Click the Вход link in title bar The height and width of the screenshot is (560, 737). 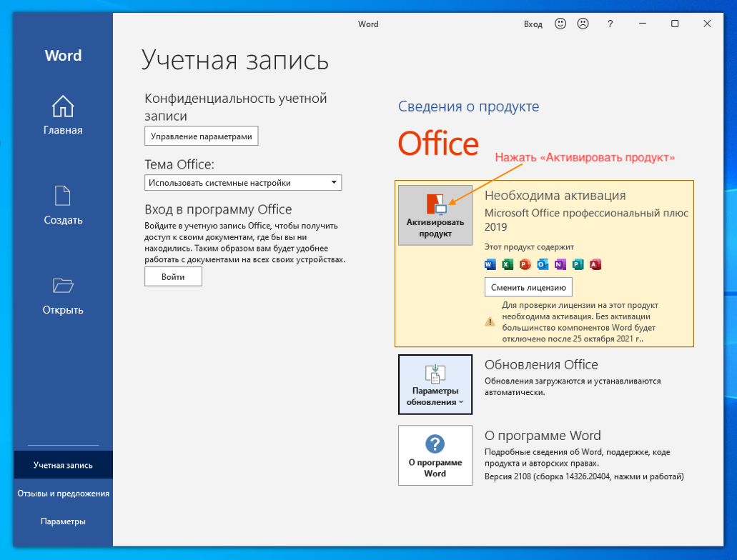tap(533, 24)
